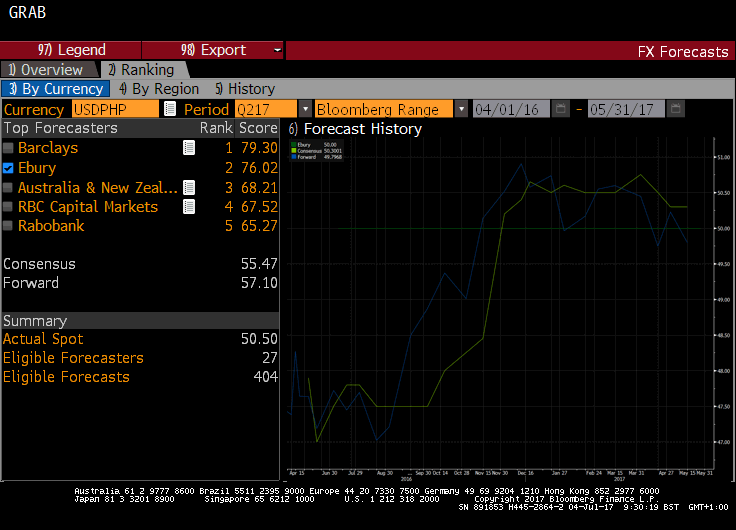Screen dimensions: 736x530
Task: Click Australia & New Zeal... forecaster name
Action: click(x=98, y=188)
